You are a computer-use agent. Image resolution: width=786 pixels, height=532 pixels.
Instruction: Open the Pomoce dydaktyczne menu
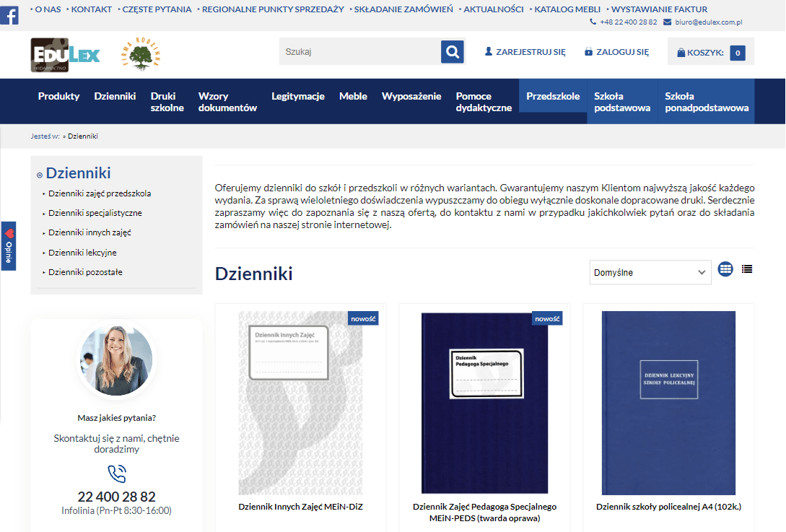[484, 102]
